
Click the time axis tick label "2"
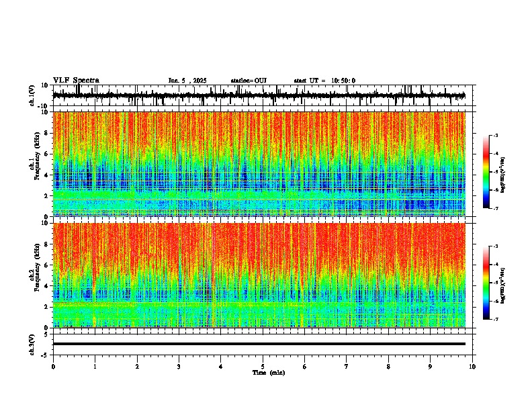pyautogui.click(x=137, y=367)
